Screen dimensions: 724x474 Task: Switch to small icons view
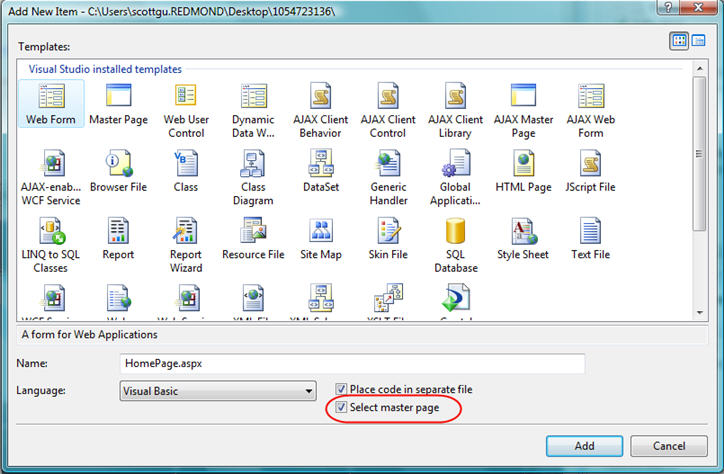(699, 41)
